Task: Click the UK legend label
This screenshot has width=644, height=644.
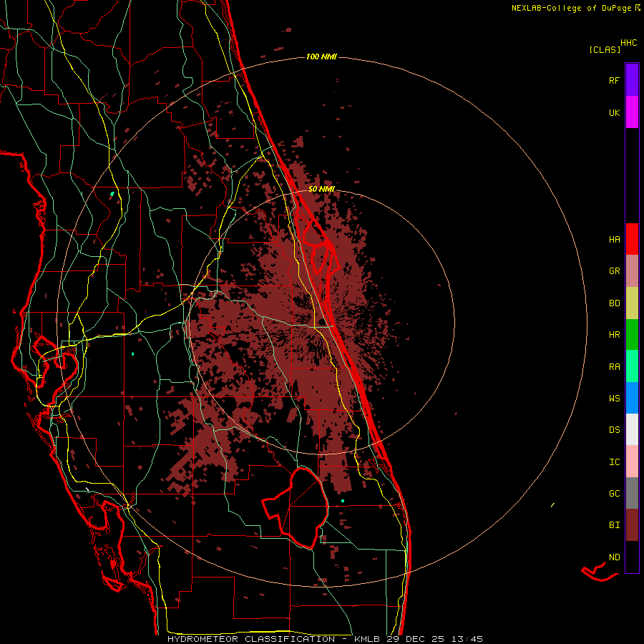Action: coord(614,113)
